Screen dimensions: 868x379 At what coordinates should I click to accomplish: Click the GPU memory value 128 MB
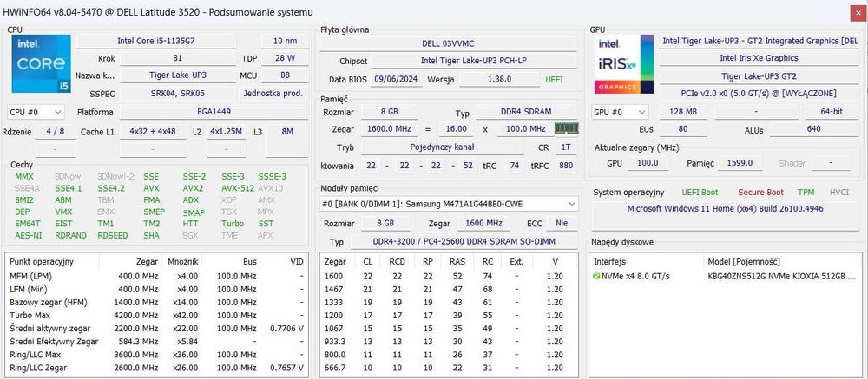(684, 112)
